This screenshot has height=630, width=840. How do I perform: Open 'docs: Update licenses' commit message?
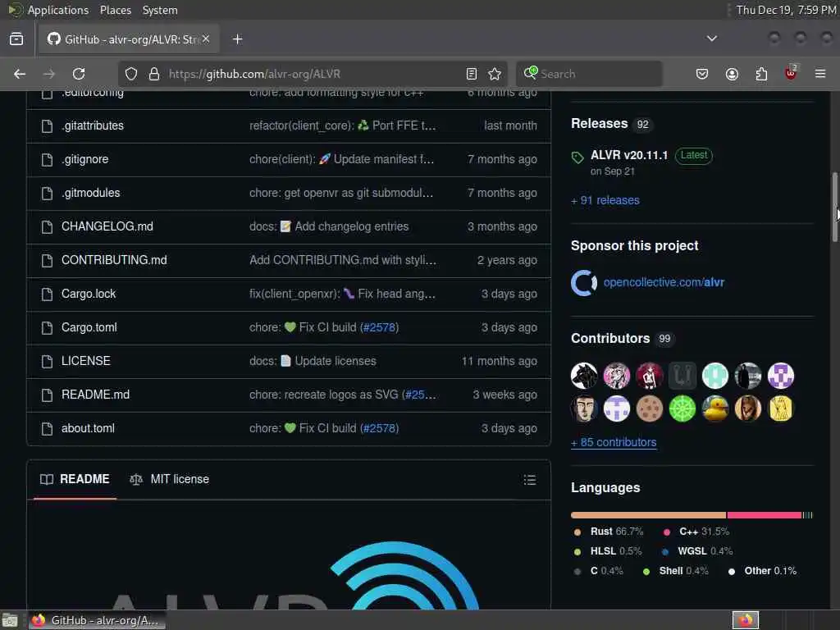[x=313, y=362]
